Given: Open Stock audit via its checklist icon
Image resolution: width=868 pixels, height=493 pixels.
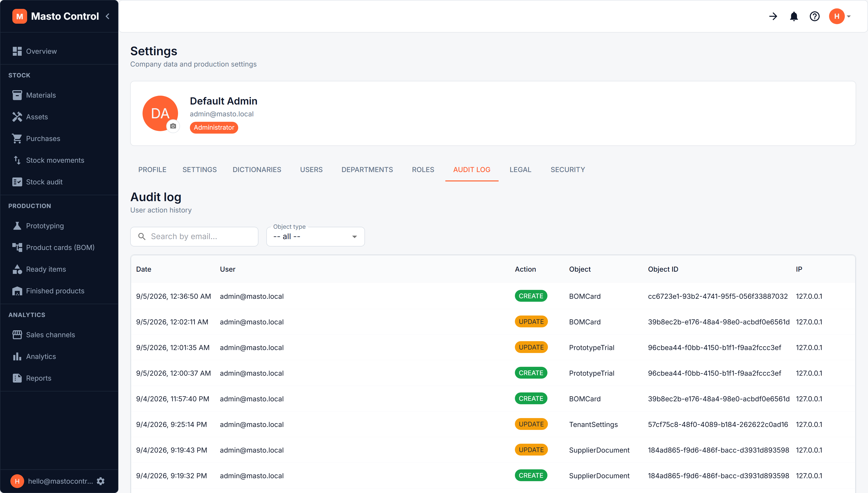Looking at the screenshot, I should tap(17, 182).
